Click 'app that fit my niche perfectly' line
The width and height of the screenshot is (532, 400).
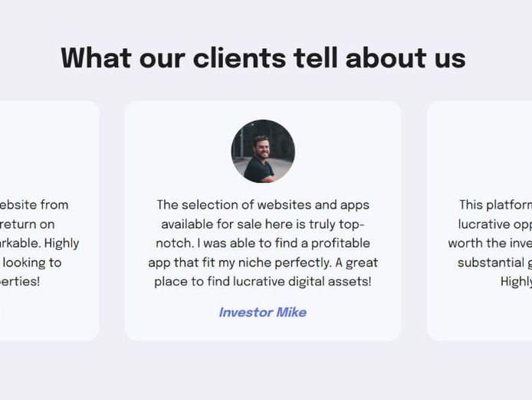[263, 263]
